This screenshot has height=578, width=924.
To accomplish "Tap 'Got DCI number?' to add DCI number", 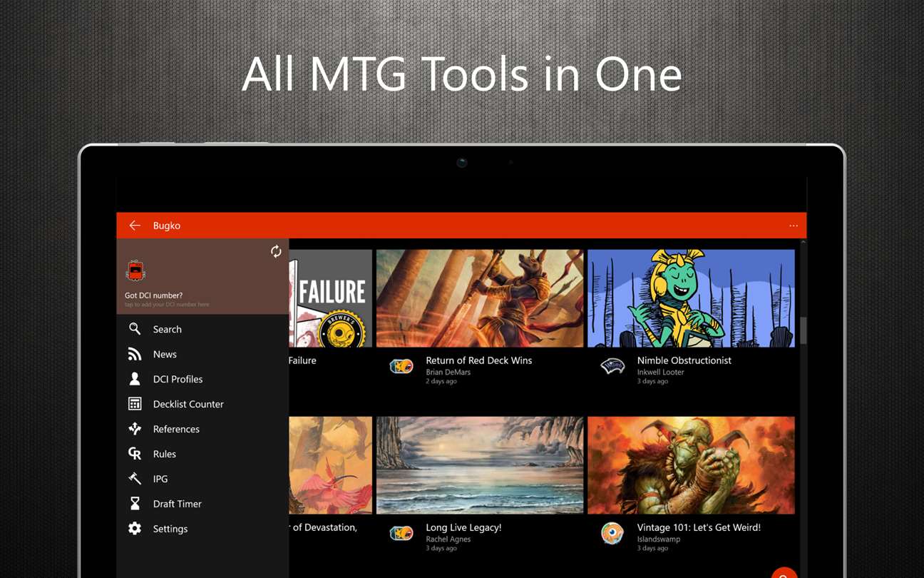I will (153, 295).
